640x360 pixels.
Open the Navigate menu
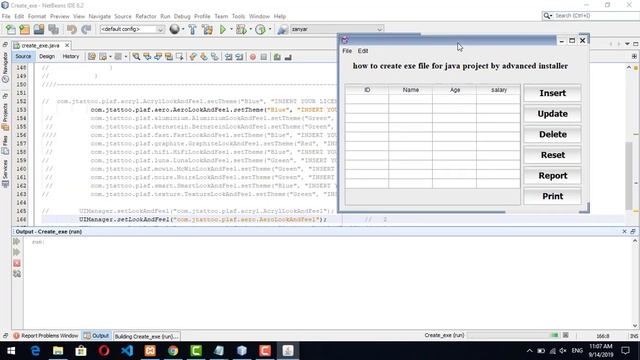(x=100, y=16)
